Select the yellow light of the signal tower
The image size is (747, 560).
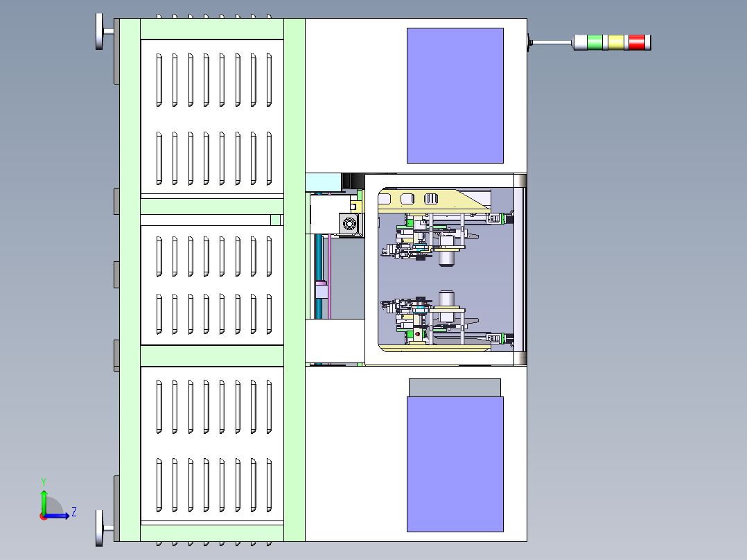[615, 42]
